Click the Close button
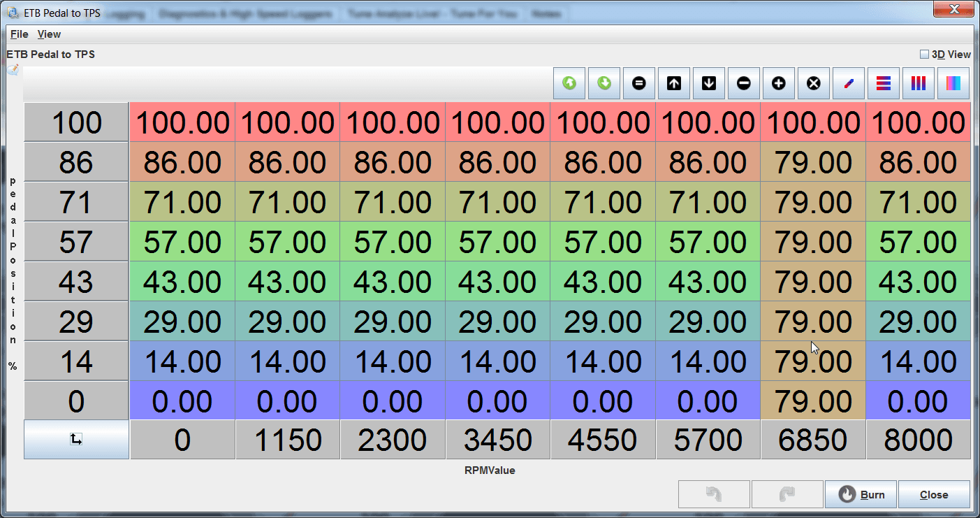Screen dimensions: 980x518 coord(934,494)
